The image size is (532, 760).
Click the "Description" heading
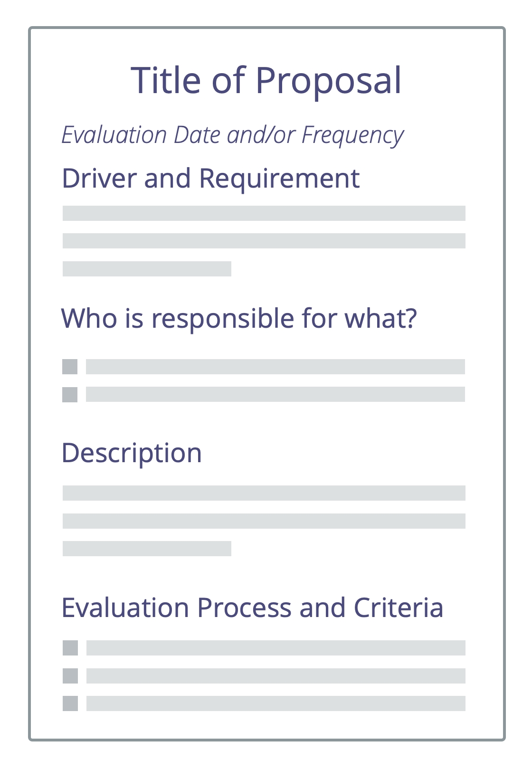point(132,453)
